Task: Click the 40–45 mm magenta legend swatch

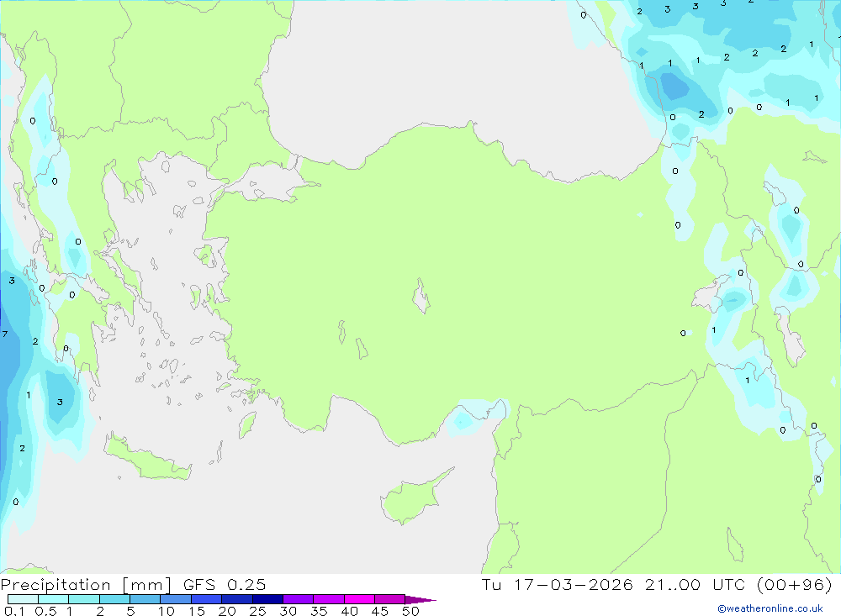Action: coord(359,599)
